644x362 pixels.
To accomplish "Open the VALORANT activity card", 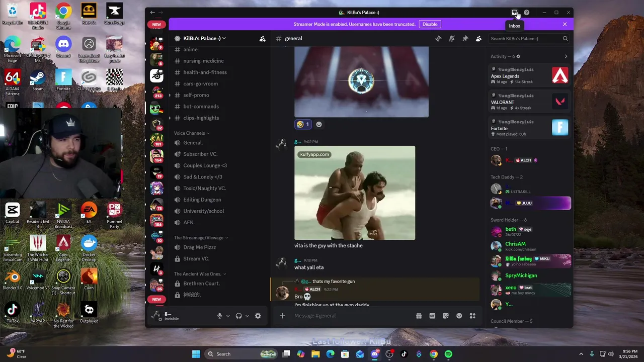I will click(x=529, y=102).
